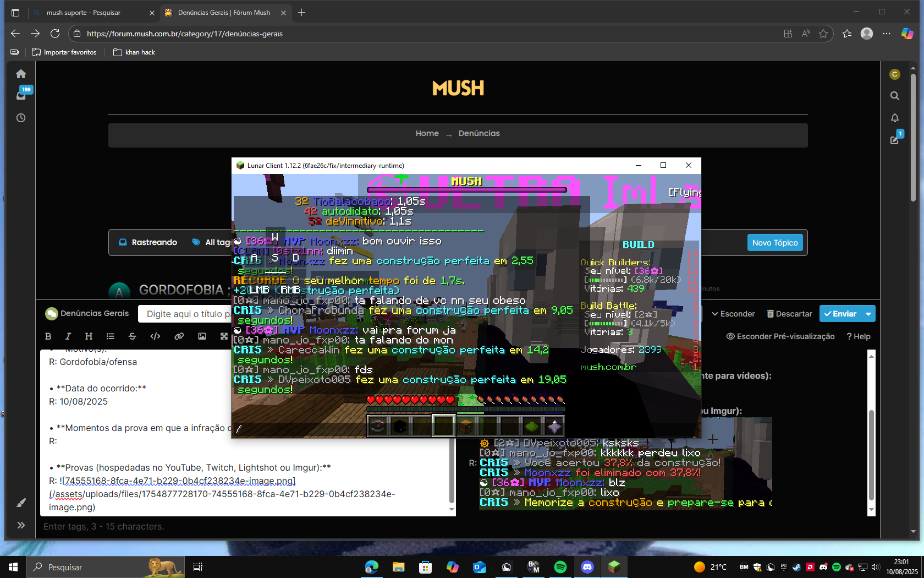Switch to mush suporte - Pesquisar tab
This screenshot has width=924, height=578.
(x=83, y=12)
